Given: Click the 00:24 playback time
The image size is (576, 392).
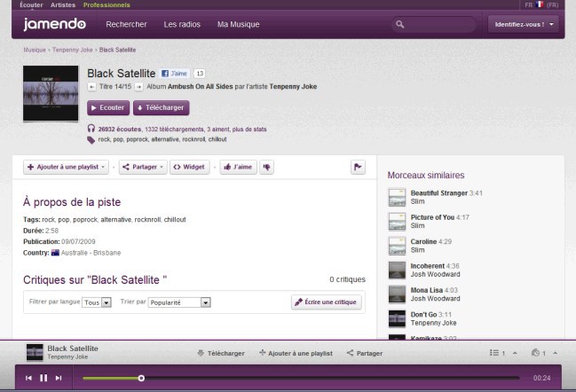Looking at the screenshot, I should [x=542, y=378].
